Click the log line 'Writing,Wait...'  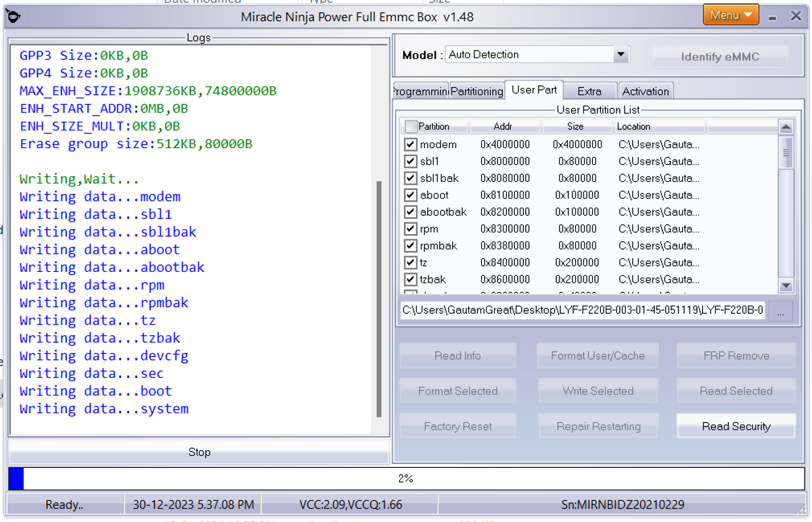tap(79, 179)
